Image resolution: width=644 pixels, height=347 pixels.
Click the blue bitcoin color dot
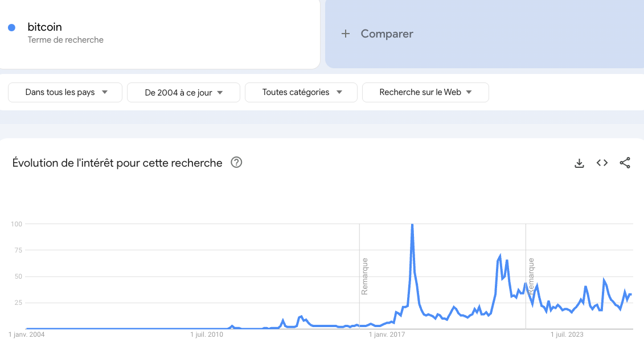[x=11, y=28]
